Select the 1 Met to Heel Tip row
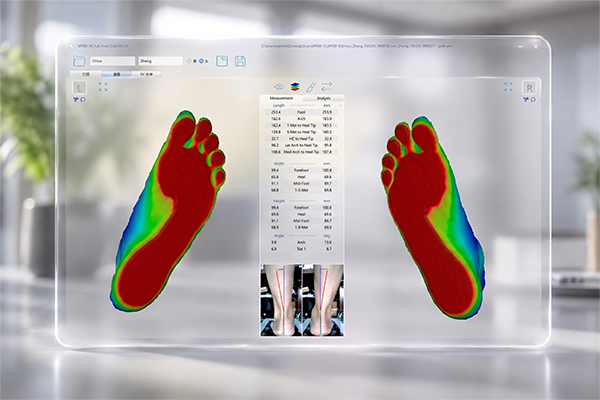 301,125
